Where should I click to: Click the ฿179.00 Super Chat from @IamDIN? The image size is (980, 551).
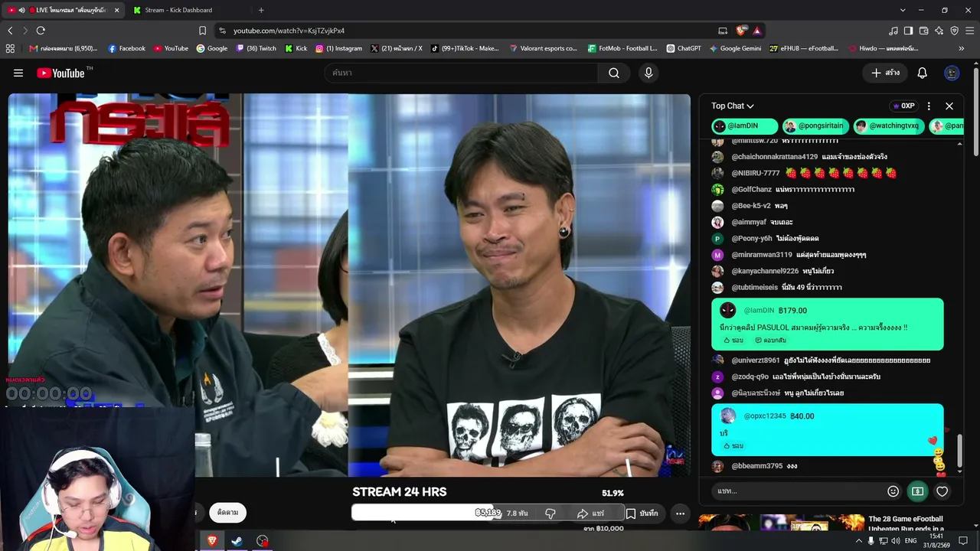(x=827, y=324)
